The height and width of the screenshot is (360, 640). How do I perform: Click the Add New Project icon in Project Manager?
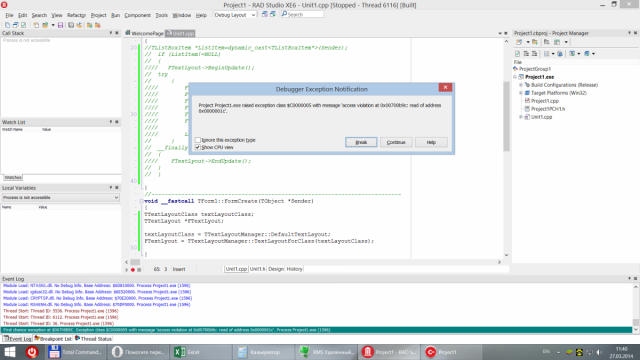pyautogui.click(x=535, y=42)
